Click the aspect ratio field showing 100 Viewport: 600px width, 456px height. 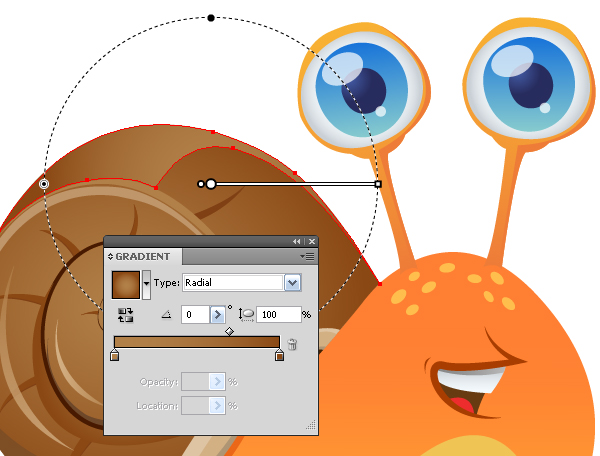click(x=279, y=314)
